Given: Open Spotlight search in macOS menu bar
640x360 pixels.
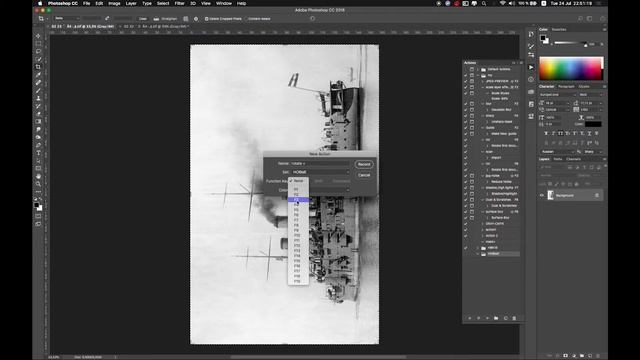Looking at the screenshot, I should coord(484,3).
